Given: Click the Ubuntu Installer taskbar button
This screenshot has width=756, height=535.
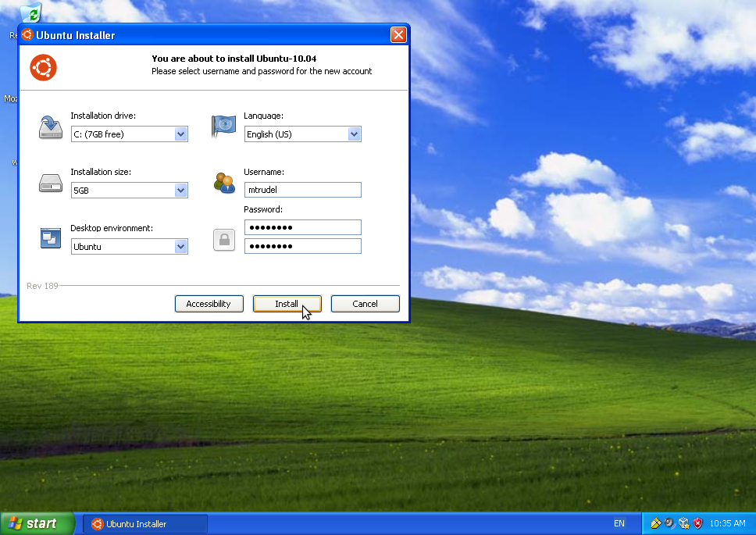Looking at the screenshot, I should [x=145, y=524].
